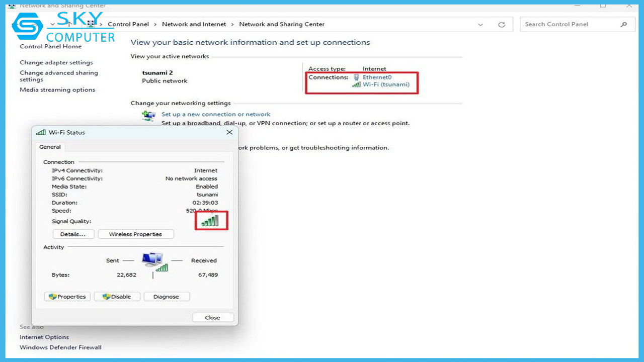Click the refresh icon beside address bar
The height and width of the screenshot is (362, 644).
(x=501, y=25)
